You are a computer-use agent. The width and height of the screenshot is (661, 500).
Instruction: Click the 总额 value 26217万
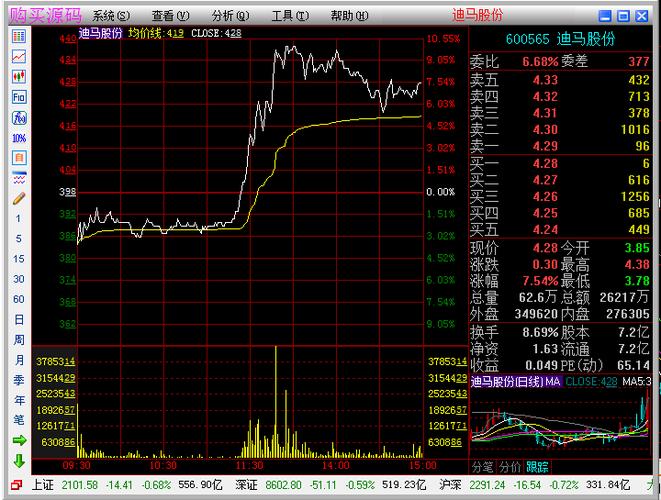tap(624, 297)
